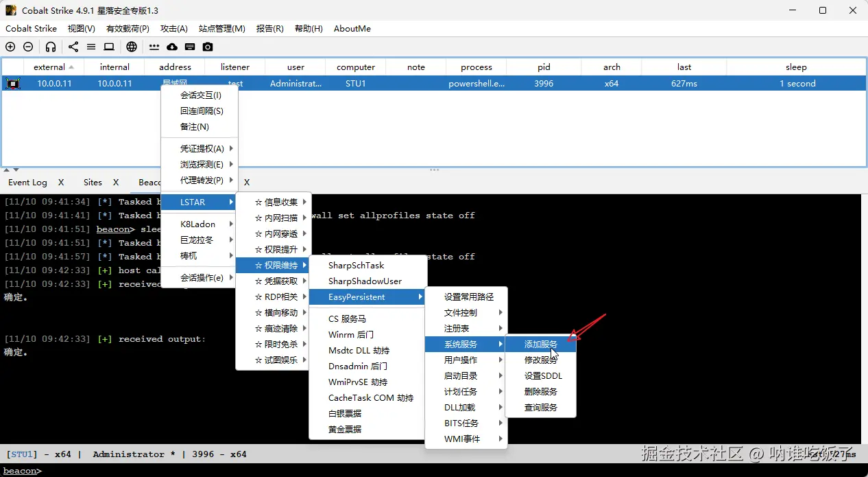Open the 站点管理(M) menu

click(222, 29)
